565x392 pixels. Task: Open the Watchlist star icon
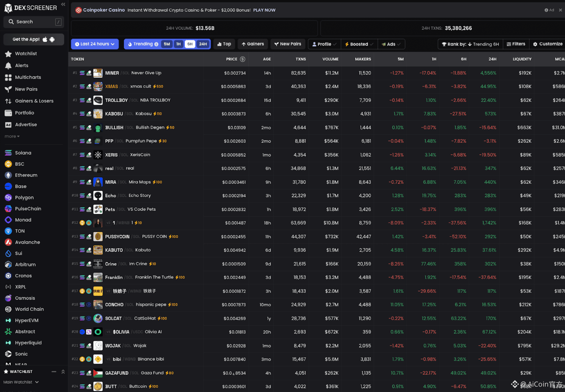click(x=8, y=54)
